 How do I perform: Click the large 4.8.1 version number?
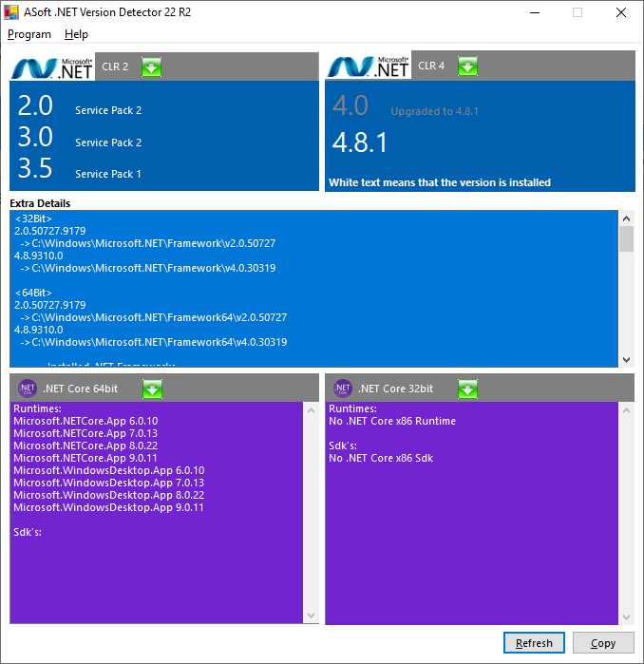point(359,142)
